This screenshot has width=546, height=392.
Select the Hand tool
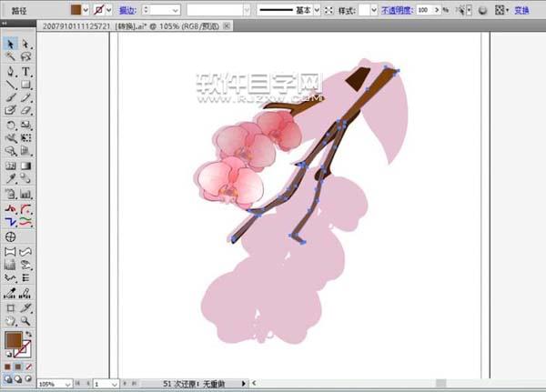(10, 320)
